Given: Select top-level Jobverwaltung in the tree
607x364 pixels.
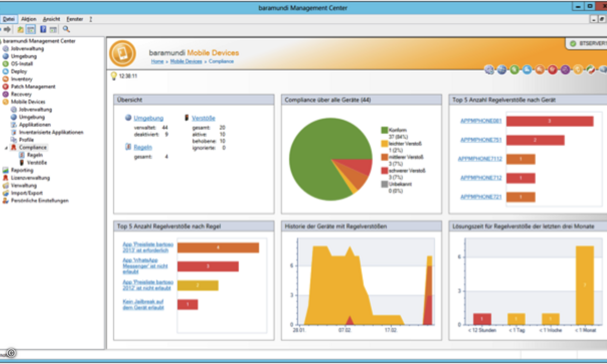Looking at the screenshot, I should [27, 49].
